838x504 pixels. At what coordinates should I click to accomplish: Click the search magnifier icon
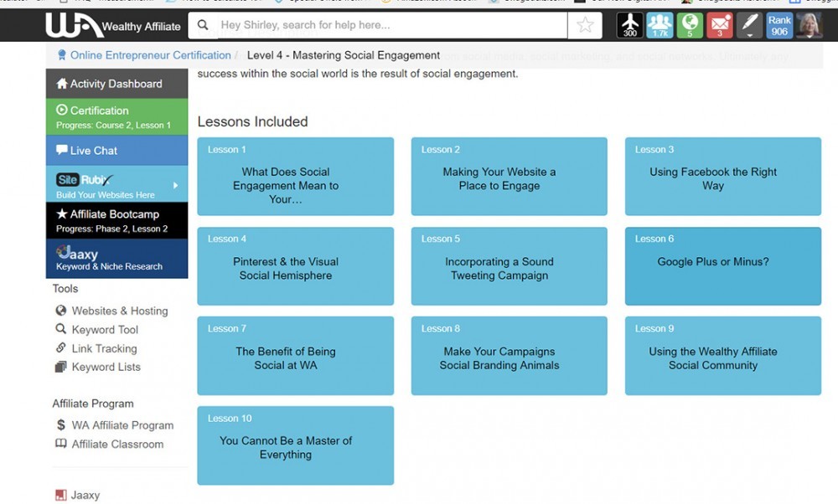[x=203, y=25]
